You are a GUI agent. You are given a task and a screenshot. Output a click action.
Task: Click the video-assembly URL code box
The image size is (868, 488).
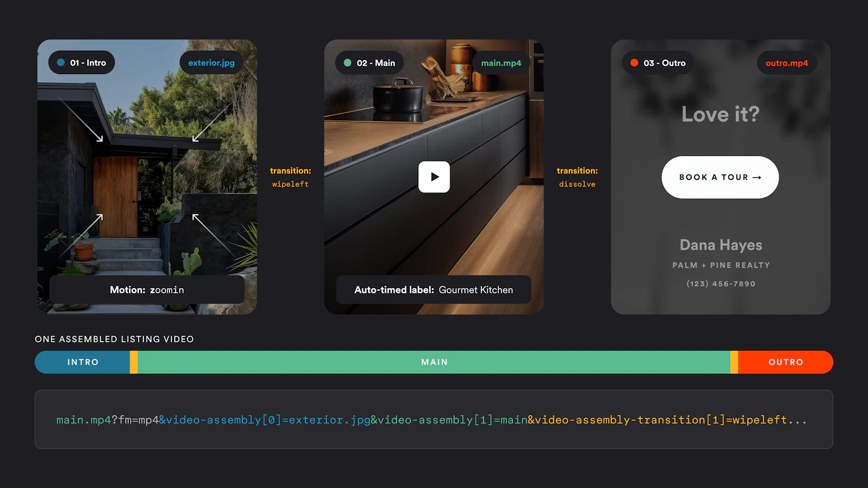click(434, 419)
